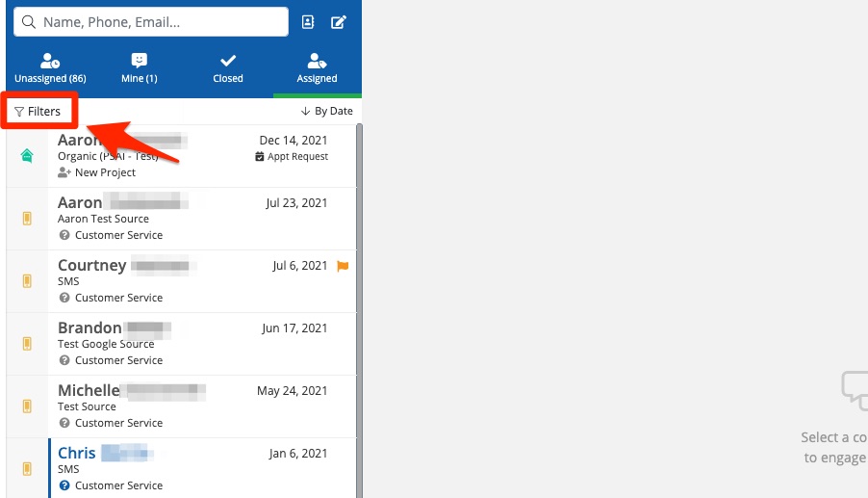Change sort order using By Date
This screenshot has height=498, width=868.
coord(327,112)
